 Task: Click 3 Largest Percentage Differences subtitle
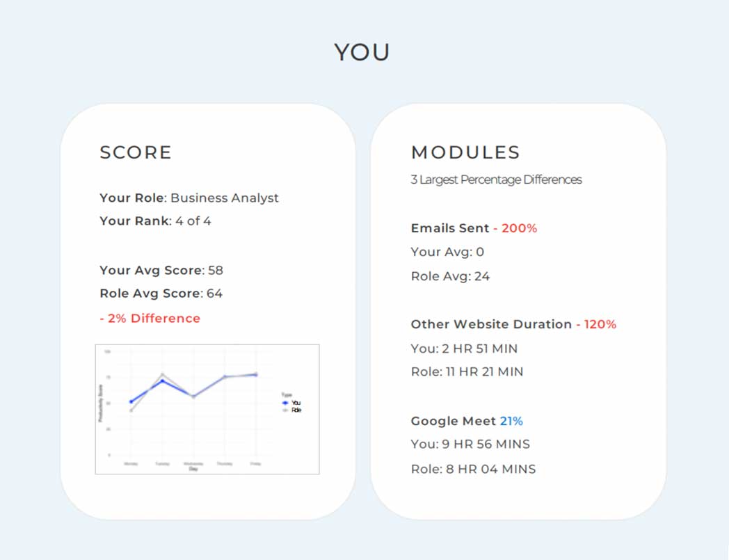tap(496, 179)
